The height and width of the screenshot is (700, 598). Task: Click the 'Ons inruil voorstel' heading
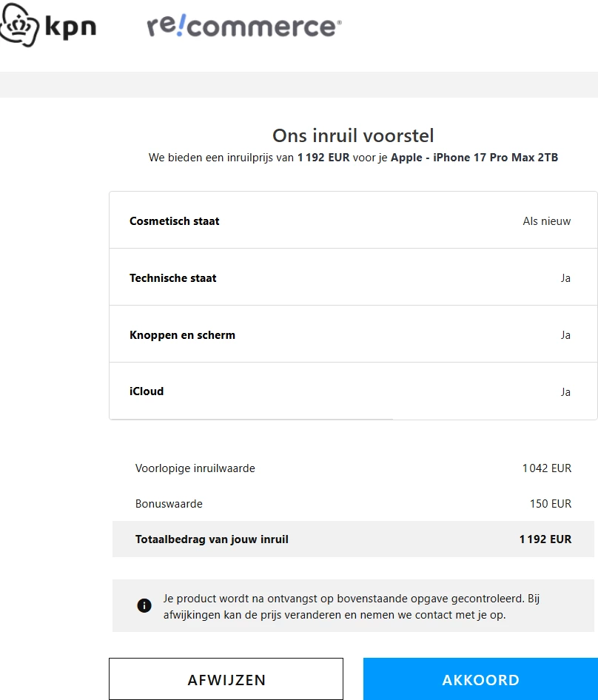tap(353, 135)
